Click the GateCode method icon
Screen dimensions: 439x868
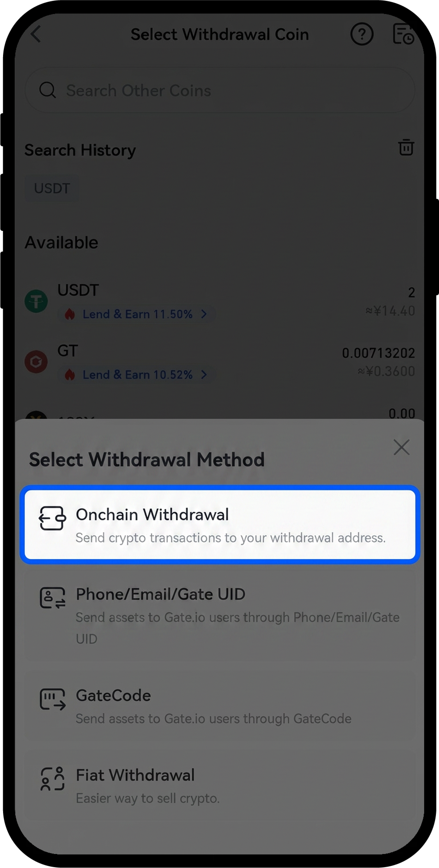pyautogui.click(x=52, y=699)
